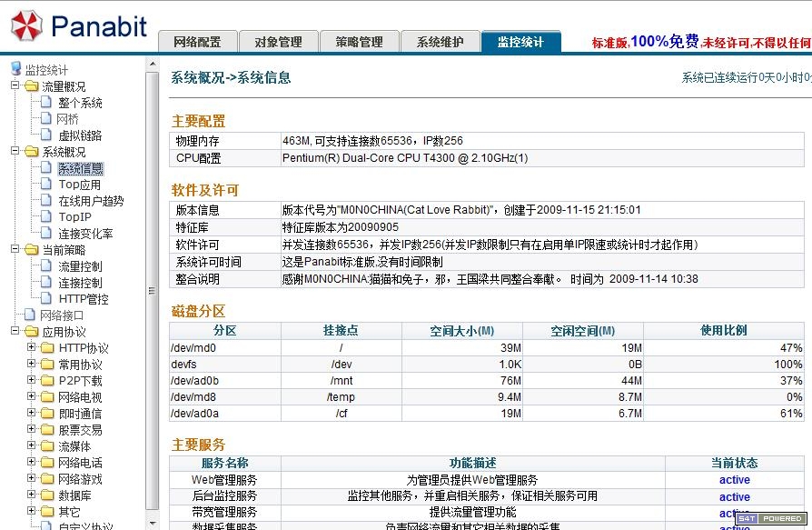812x530 pixels.
Task: Expand the HTTP协议 tree node
Action: tap(32, 348)
